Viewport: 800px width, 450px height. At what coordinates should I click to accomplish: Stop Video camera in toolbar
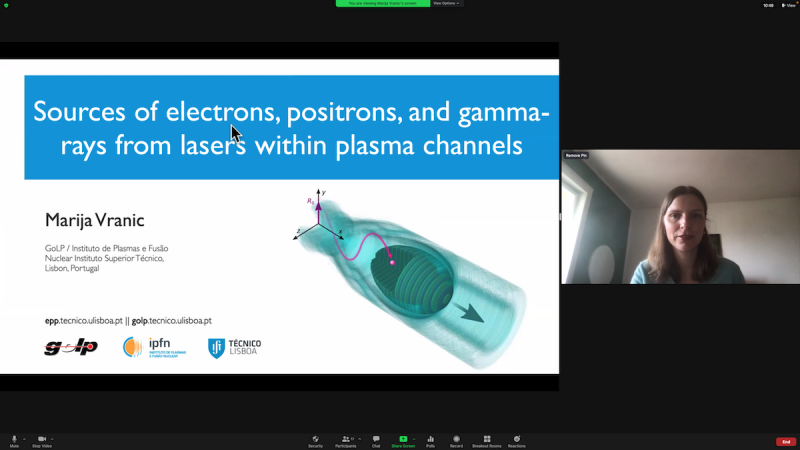[x=42, y=440]
